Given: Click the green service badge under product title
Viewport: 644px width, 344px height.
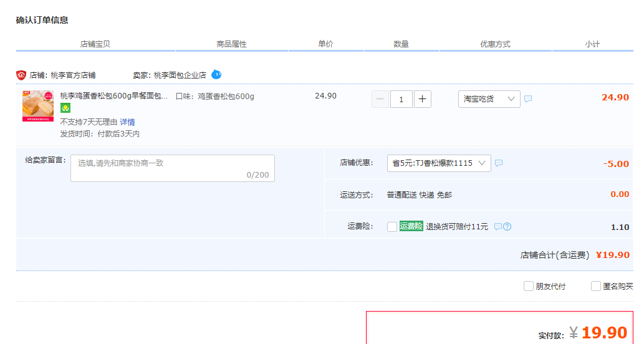Looking at the screenshot, I should click(x=65, y=108).
